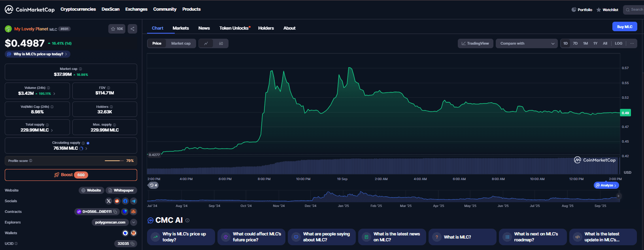Set chart range to 1M
This screenshot has width=644, height=250.
click(x=585, y=43)
